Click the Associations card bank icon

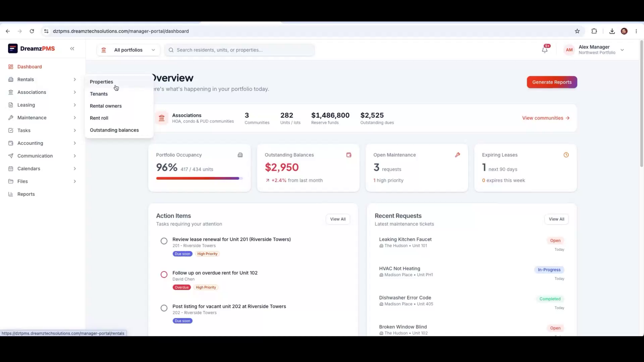click(162, 118)
